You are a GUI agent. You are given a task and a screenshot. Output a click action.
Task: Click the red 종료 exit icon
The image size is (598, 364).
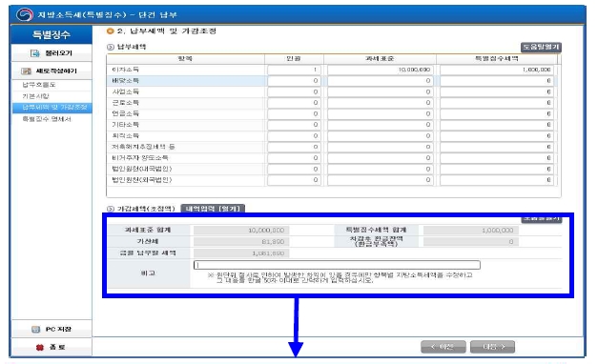click(x=40, y=347)
